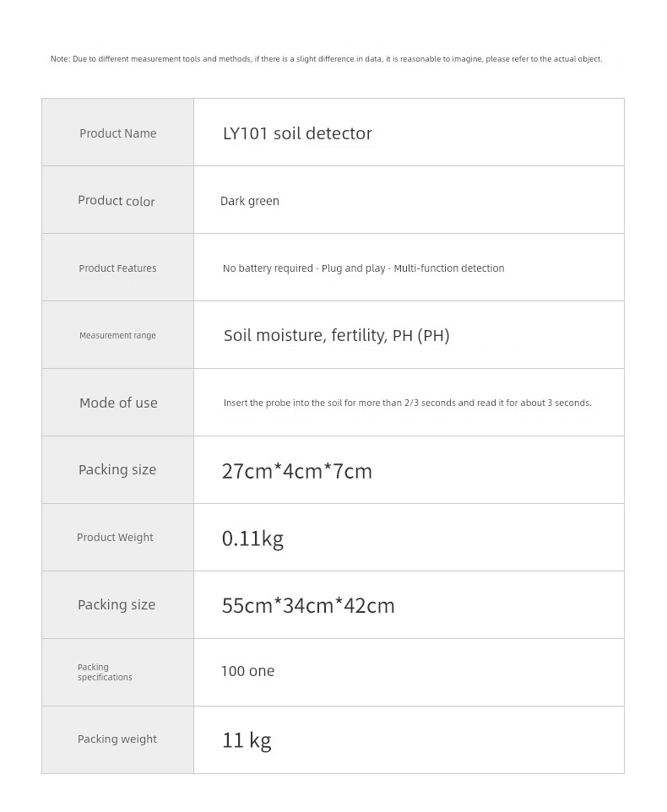Select Soil moisture, fertility, PH text
The height and width of the screenshot is (812, 667).
(x=337, y=336)
